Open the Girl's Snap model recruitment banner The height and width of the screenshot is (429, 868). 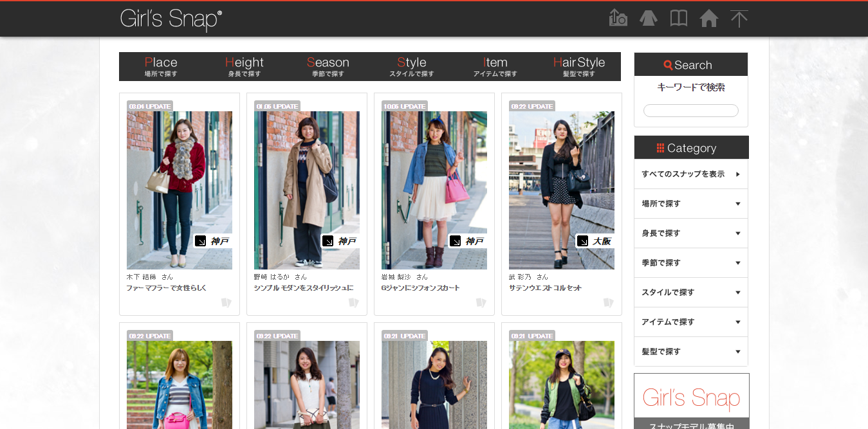tap(692, 401)
